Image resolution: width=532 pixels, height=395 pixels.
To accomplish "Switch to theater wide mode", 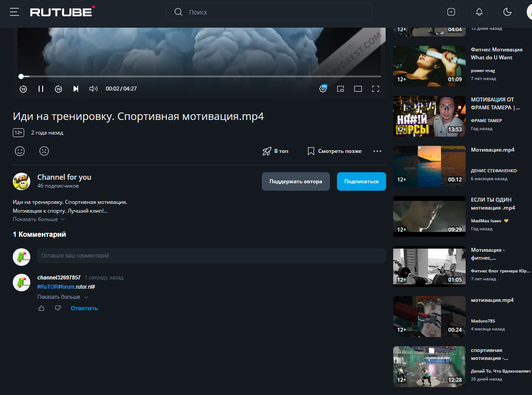I will point(358,89).
